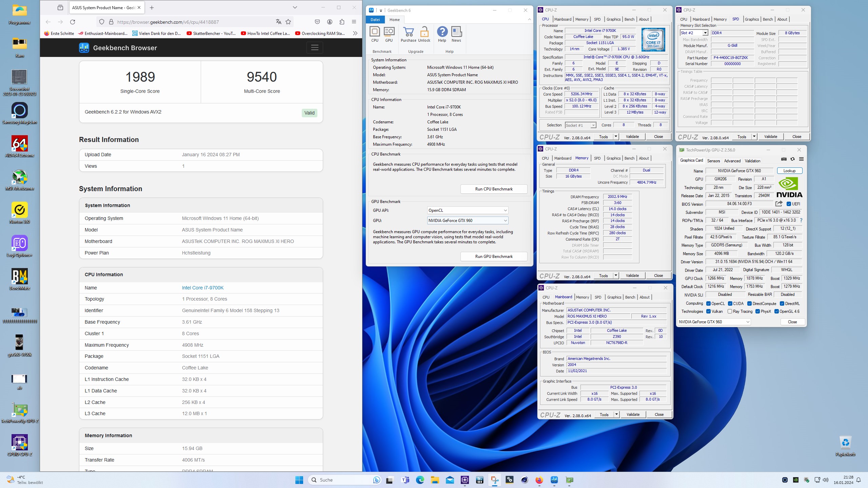
Task: Take a GPU-Z screenshot with the camera icon
Action: (x=784, y=159)
